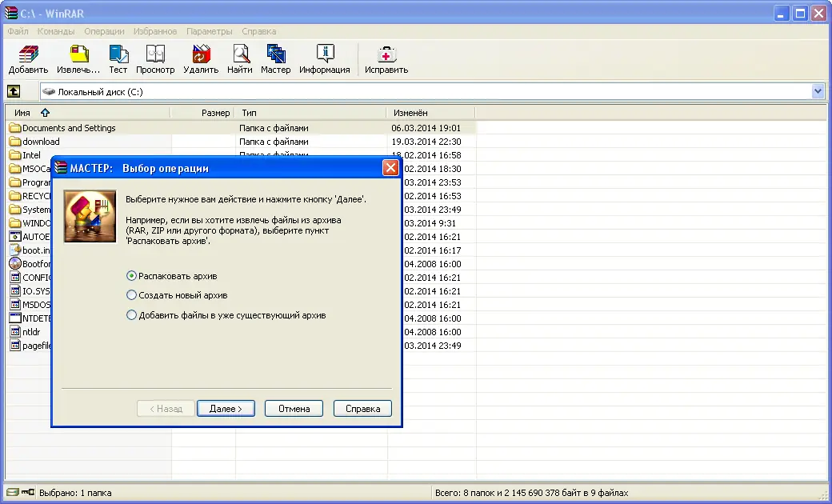
Task: Click status text Всего: 8 папок total
Action: [x=531, y=493]
